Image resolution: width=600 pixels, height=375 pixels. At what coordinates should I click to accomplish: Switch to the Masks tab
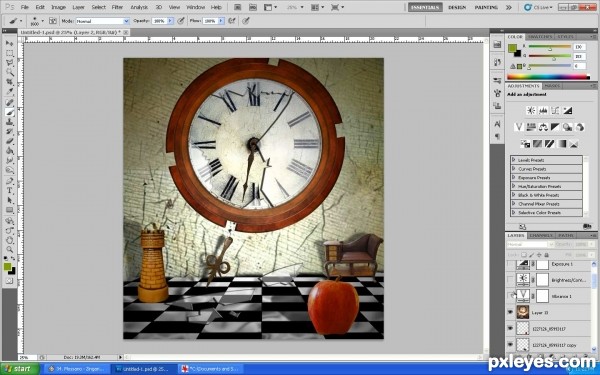point(552,86)
